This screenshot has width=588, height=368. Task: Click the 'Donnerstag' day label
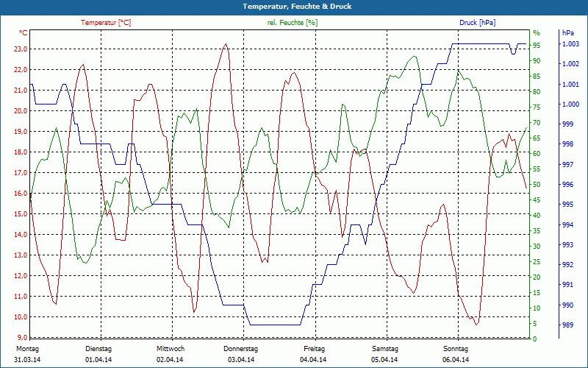[x=241, y=349]
